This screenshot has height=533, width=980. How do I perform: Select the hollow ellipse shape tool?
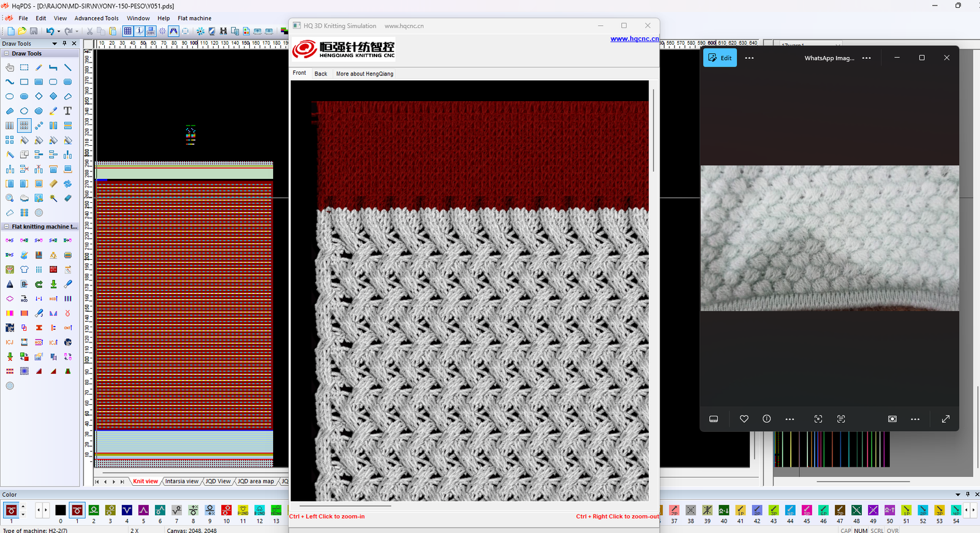[10, 96]
